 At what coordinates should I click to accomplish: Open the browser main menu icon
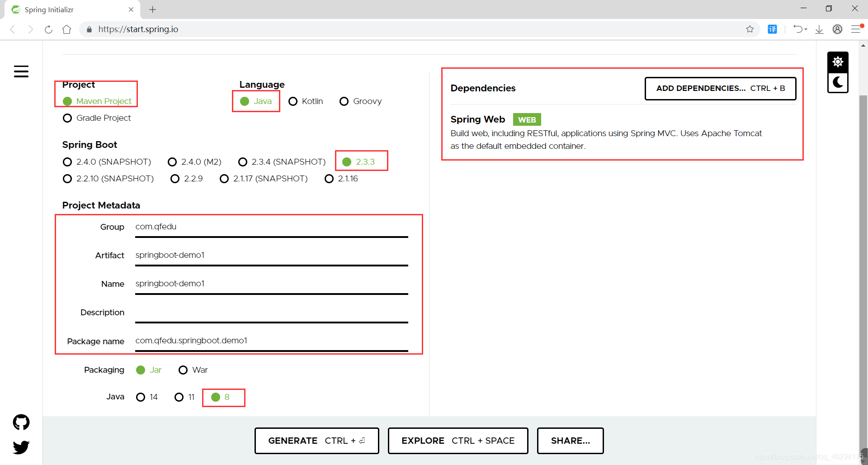857,29
